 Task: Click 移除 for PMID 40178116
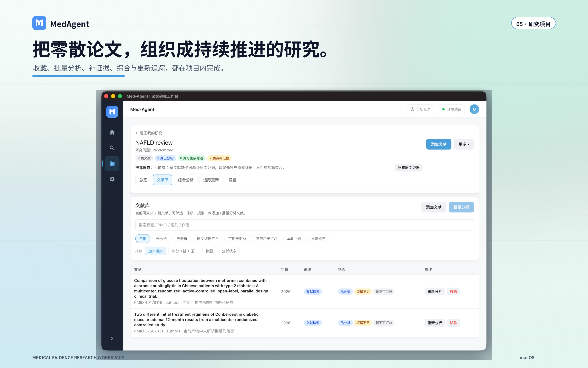tap(453, 292)
